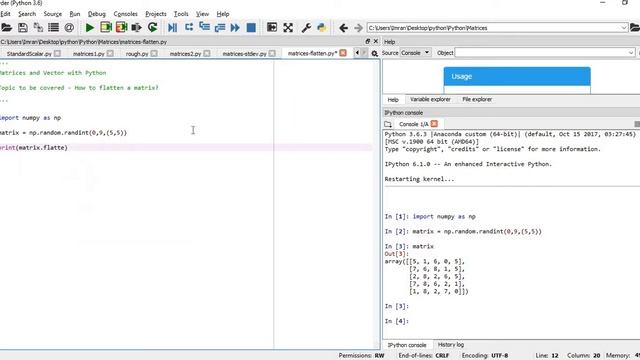The width and height of the screenshot is (640, 360).
Task: Close the StandardScalar.py tab
Action: (x=57, y=53)
